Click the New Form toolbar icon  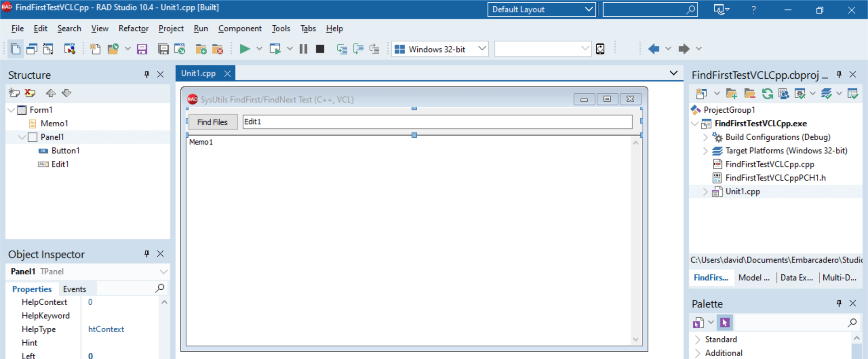(70, 49)
